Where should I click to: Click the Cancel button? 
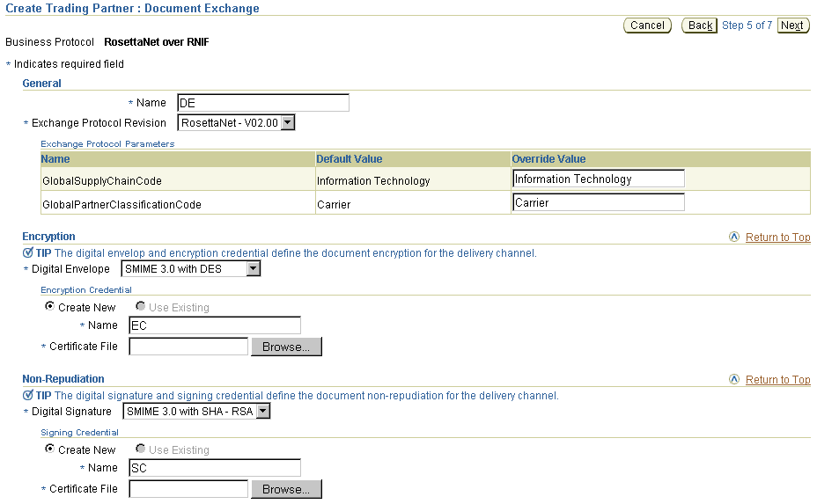click(647, 26)
